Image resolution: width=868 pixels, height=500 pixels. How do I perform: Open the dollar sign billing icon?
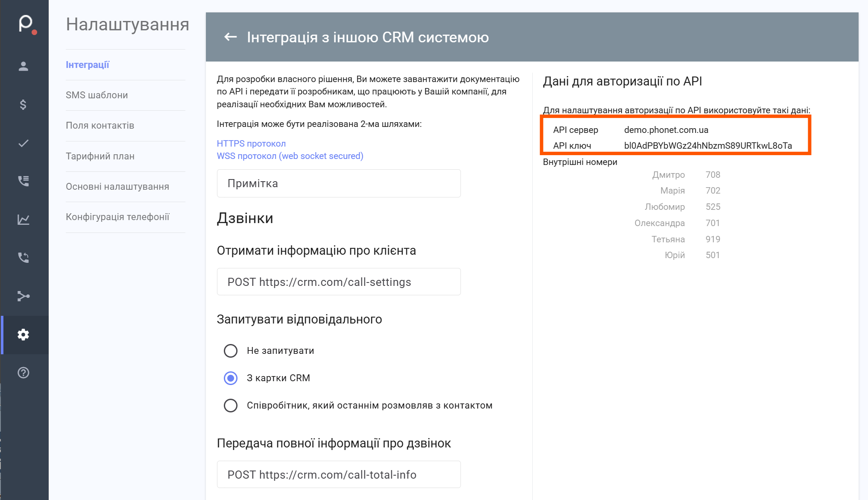pos(23,105)
